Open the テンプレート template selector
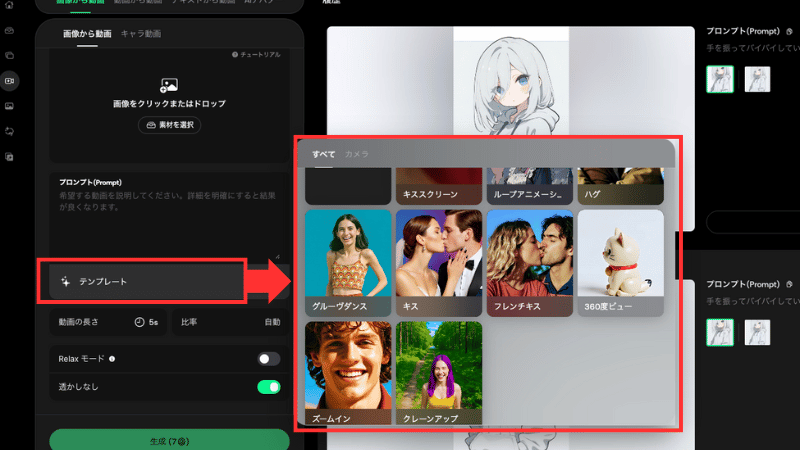This screenshot has width=800, height=450. click(142, 282)
